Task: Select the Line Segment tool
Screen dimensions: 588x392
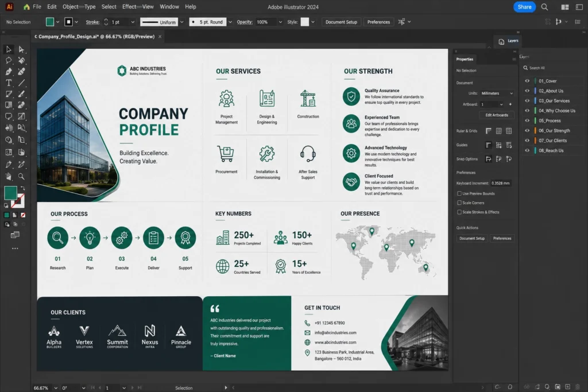Action: pyautogui.click(x=21, y=83)
